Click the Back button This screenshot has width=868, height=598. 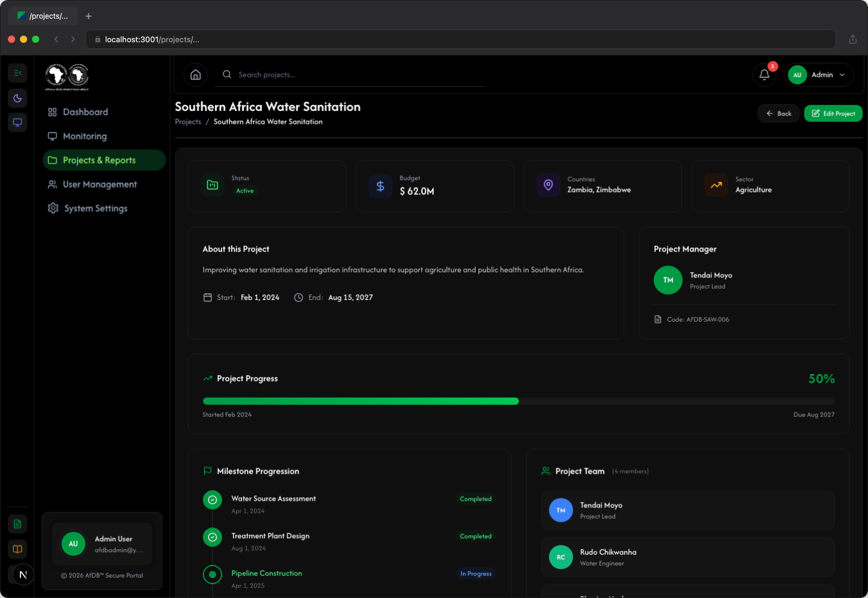tap(779, 113)
